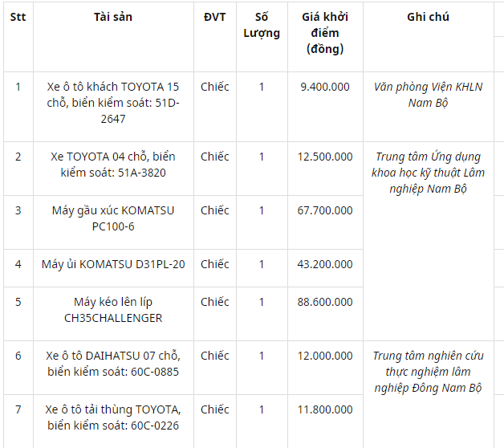504x448 pixels.
Task: Click the 'Trung tâm nghiên cứu thực nghiệm' note
Action: coord(428,371)
